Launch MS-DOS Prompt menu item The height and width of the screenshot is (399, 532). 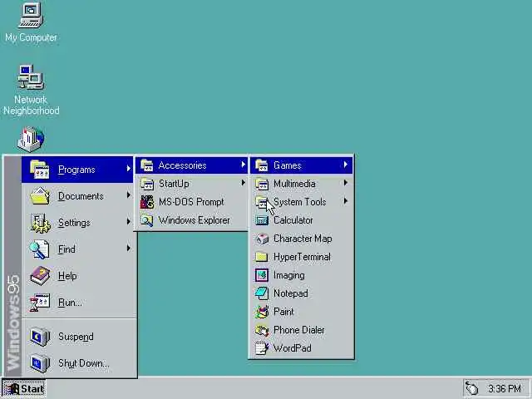tap(192, 202)
